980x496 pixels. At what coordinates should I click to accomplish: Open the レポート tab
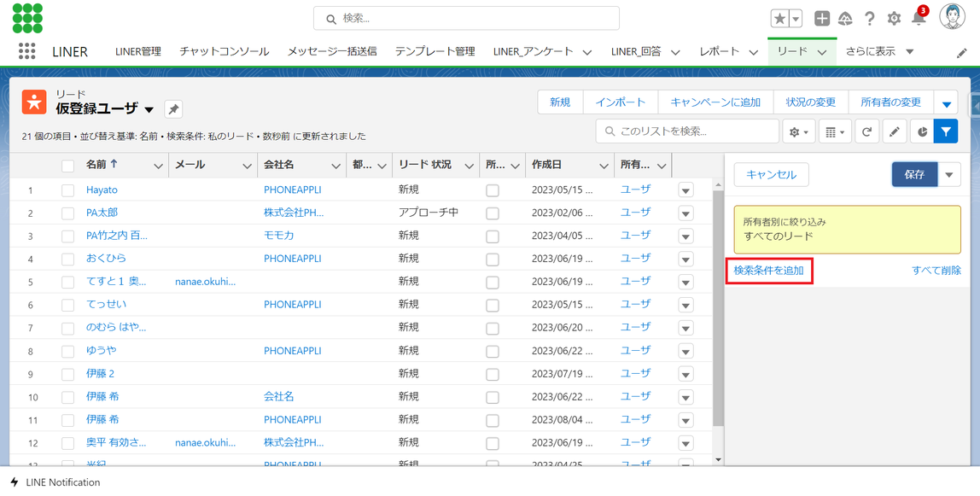coord(720,52)
